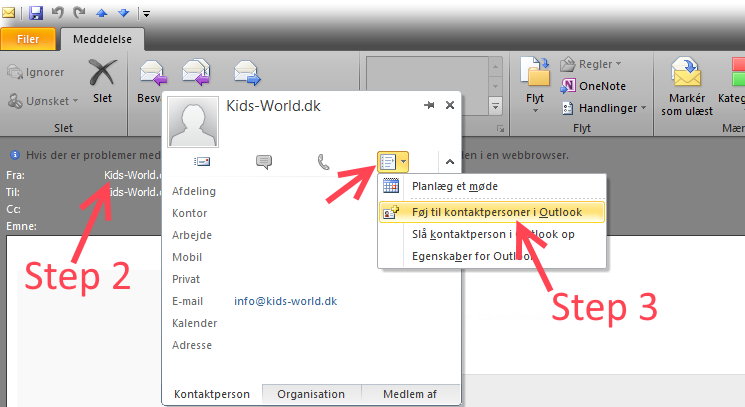
Task: Click Ignorer conversation button
Action: click(36, 72)
